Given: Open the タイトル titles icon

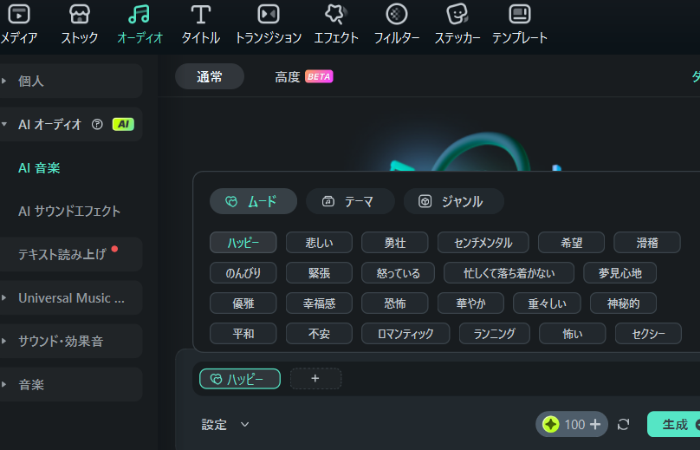Looking at the screenshot, I should [201, 14].
